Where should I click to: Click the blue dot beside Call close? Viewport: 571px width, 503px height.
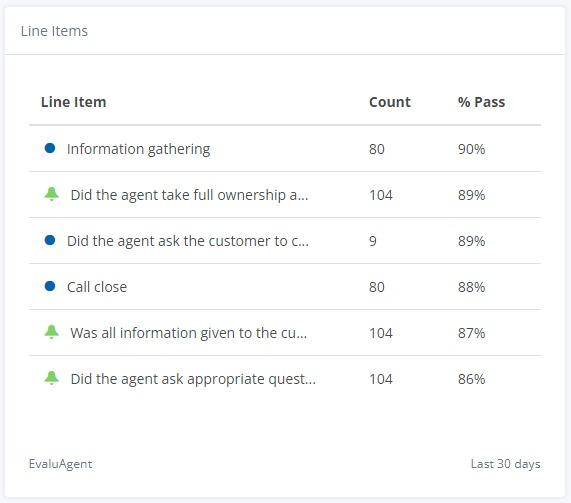[x=50, y=286]
